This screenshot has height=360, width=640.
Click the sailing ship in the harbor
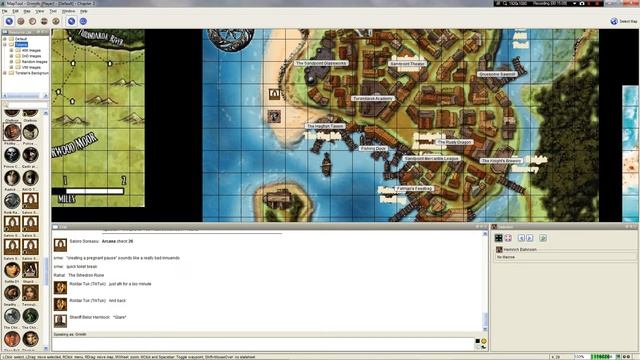326,164
